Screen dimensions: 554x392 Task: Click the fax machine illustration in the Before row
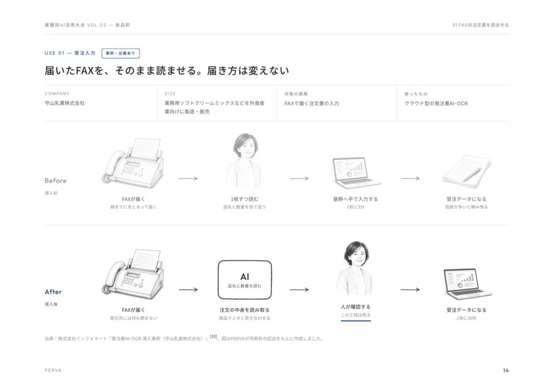133,163
